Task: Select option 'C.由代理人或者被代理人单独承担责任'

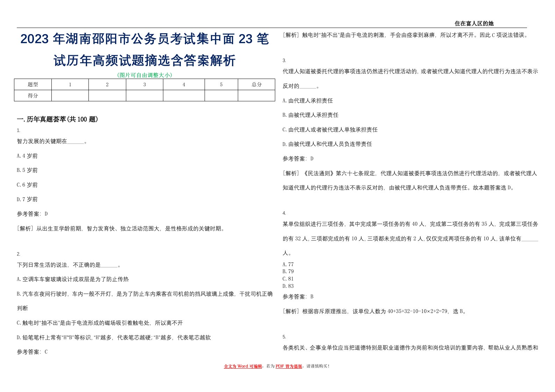Action: (x=330, y=130)
